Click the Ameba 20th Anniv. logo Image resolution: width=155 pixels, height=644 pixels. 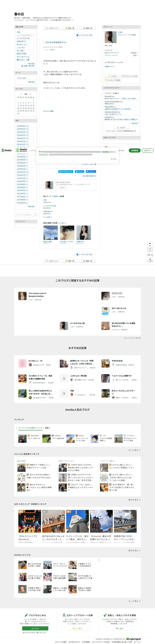(x=21, y=150)
